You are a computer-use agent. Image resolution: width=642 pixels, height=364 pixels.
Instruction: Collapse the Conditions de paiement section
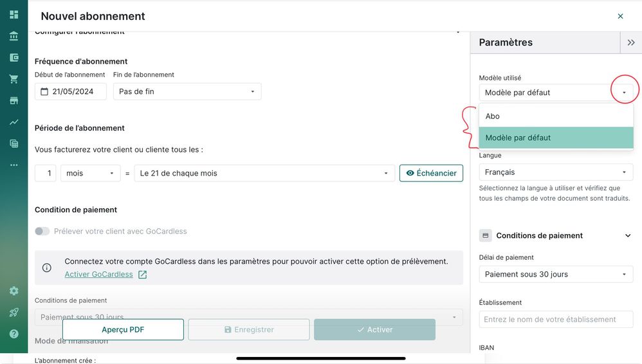628,235
